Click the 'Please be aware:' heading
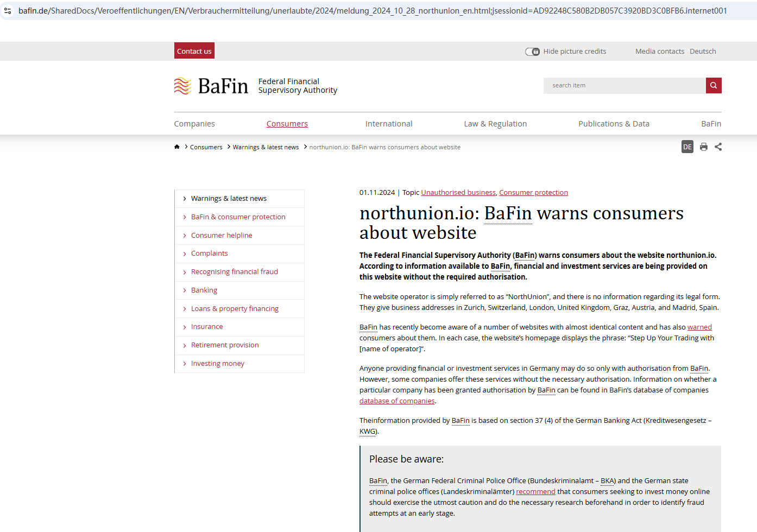The width and height of the screenshot is (757, 532). (406, 459)
